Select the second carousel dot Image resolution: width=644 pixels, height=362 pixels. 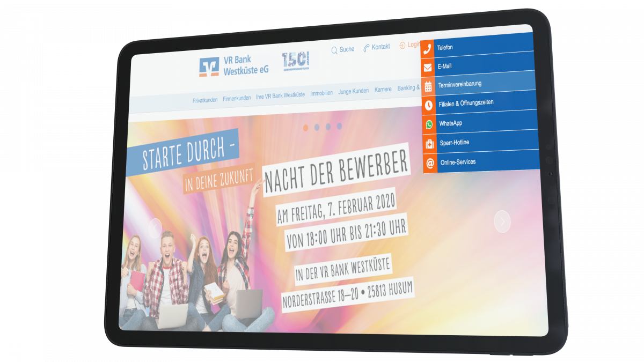[x=317, y=127]
